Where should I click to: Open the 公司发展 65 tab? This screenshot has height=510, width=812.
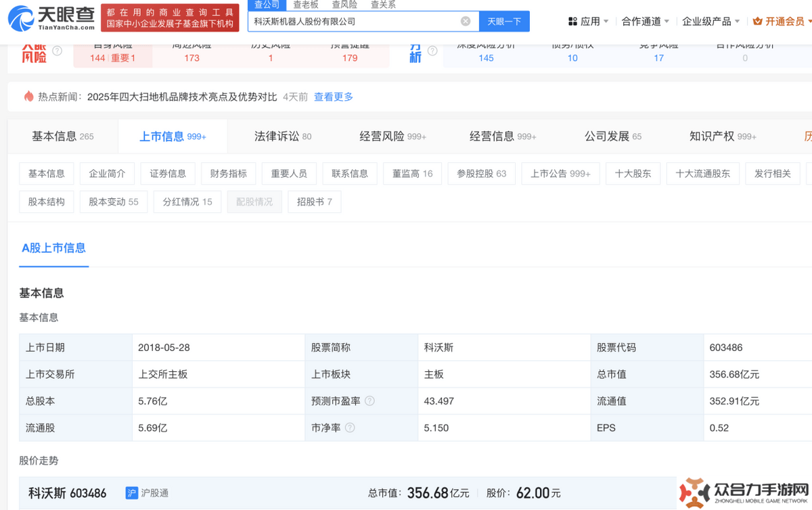click(x=613, y=137)
